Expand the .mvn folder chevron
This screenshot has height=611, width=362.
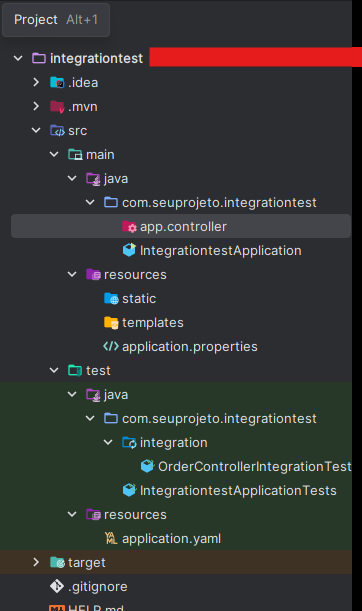click(x=36, y=106)
